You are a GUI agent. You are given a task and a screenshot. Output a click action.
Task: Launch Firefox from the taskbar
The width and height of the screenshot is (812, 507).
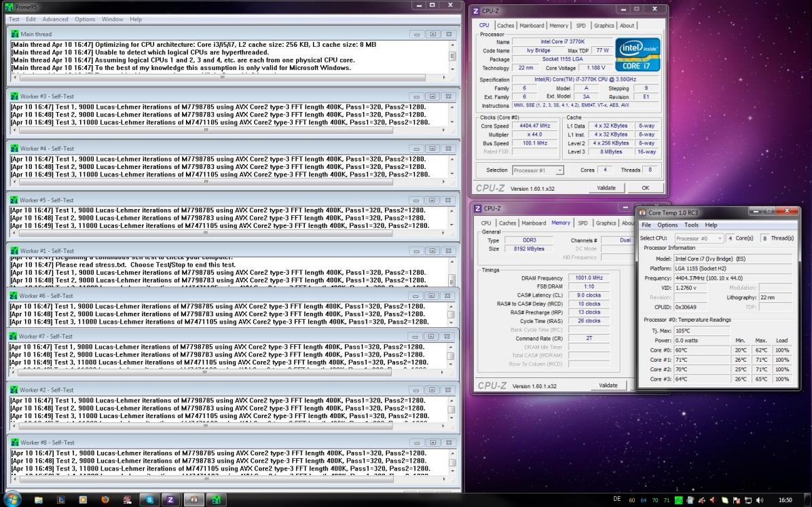tap(105, 500)
